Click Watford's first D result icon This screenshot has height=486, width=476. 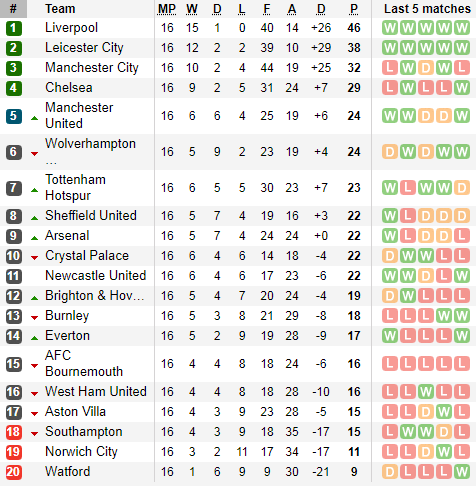coord(390,472)
